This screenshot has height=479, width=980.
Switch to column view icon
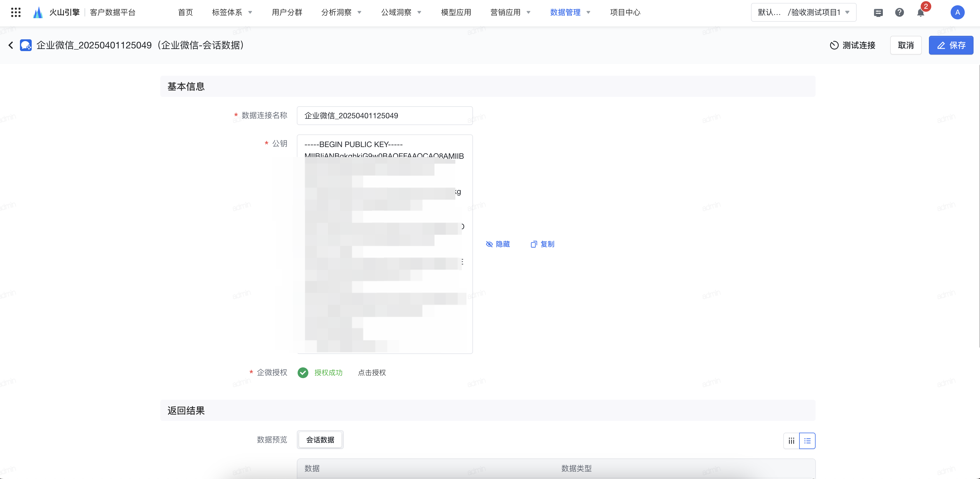tap(791, 441)
